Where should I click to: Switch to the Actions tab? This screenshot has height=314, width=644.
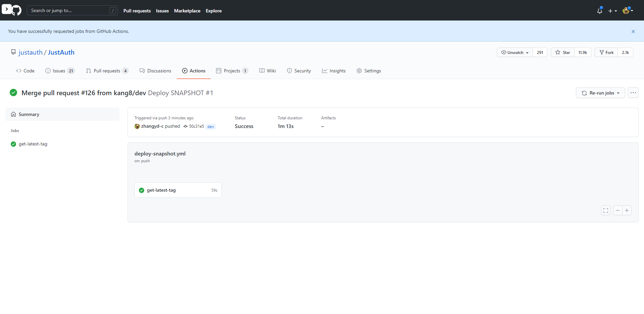tap(194, 71)
